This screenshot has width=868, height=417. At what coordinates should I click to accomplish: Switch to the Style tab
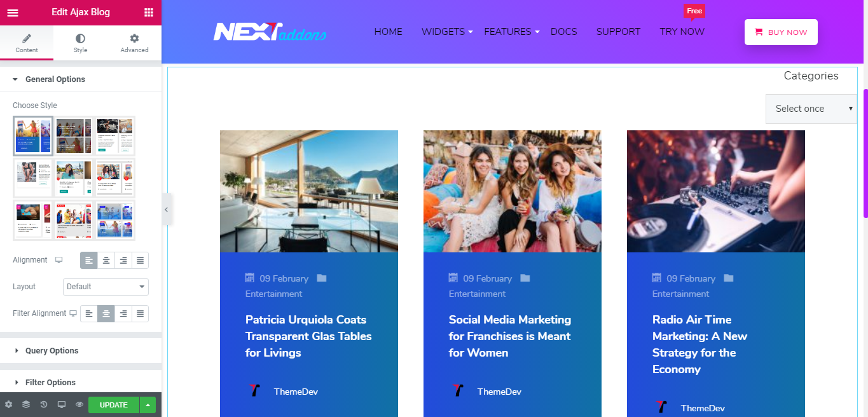(x=80, y=43)
